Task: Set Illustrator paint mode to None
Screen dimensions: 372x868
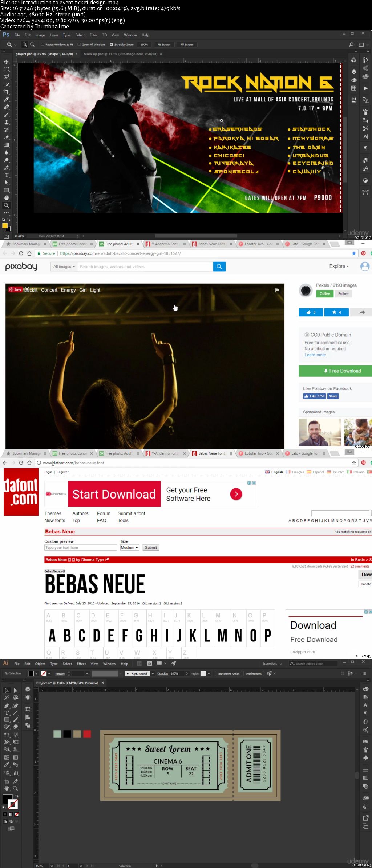Action: 17,814
